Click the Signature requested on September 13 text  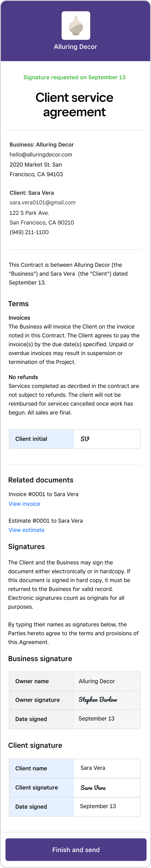click(74, 77)
